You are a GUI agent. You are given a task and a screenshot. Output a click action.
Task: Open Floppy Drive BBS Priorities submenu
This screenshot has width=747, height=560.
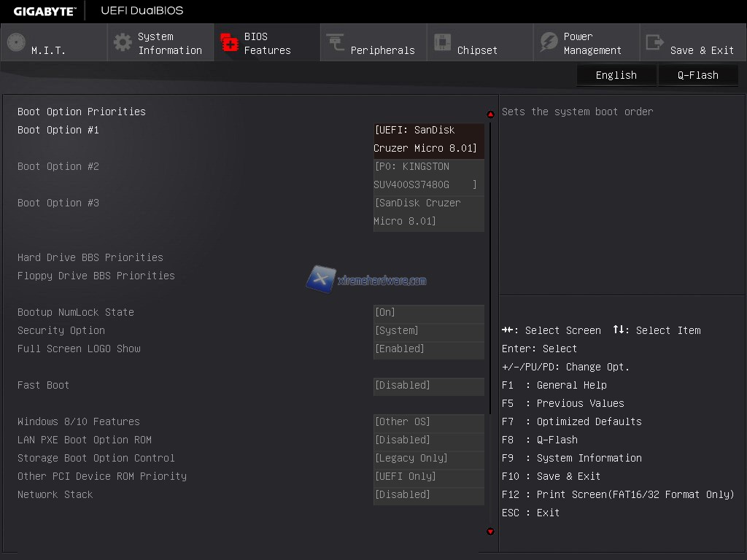pos(96,276)
